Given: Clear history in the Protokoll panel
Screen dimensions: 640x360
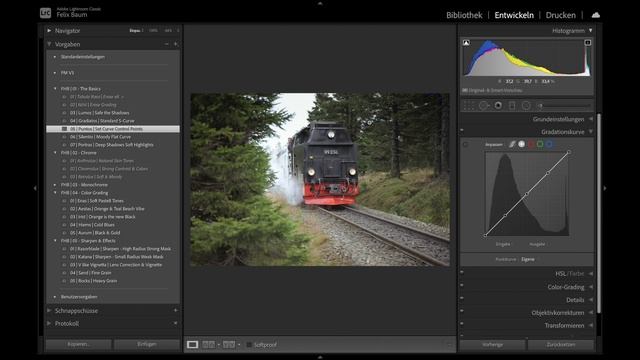Looking at the screenshot, I should (176, 323).
